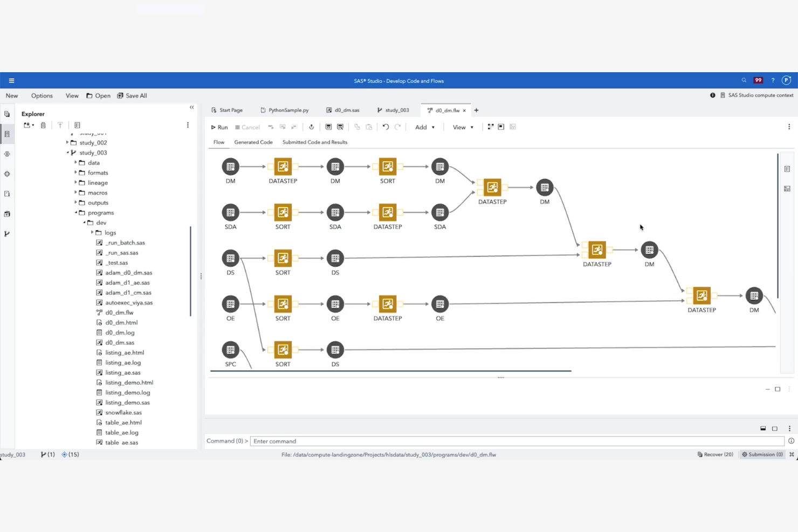
Task: Click the Enter command input field
Action: (x=517, y=441)
